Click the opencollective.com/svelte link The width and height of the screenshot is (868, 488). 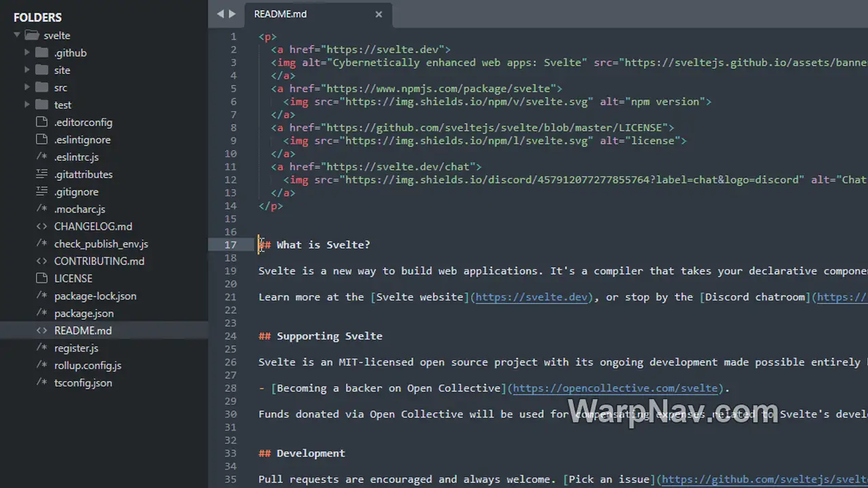click(x=616, y=388)
